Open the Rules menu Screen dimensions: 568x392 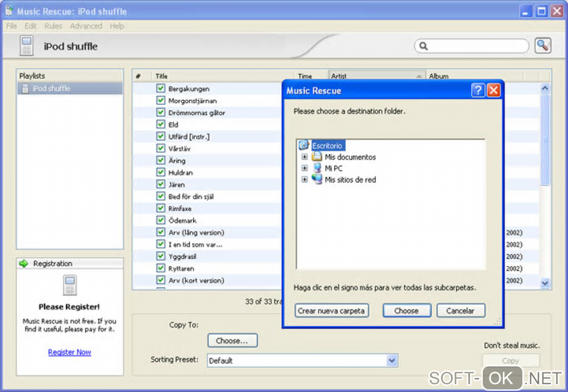coord(53,26)
